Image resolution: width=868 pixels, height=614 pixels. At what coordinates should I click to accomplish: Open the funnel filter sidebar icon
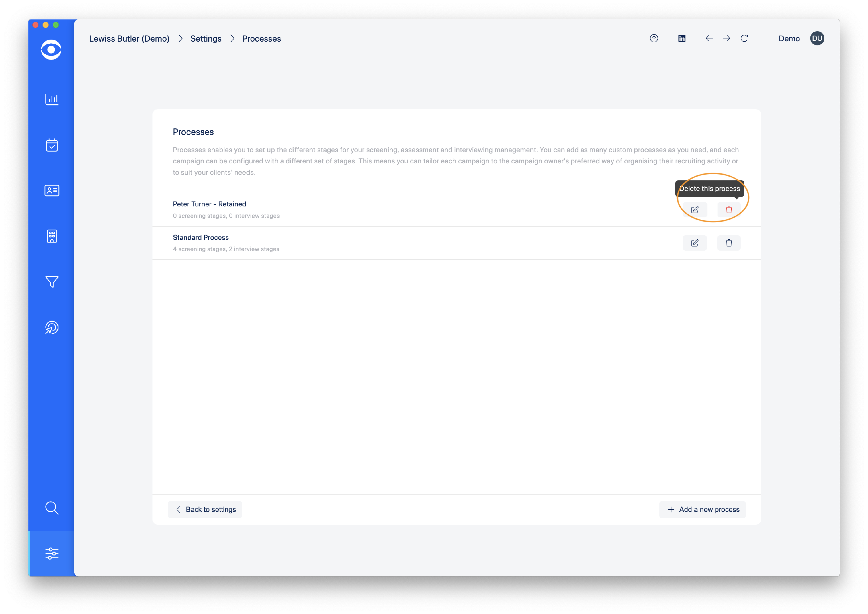click(x=52, y=282)
